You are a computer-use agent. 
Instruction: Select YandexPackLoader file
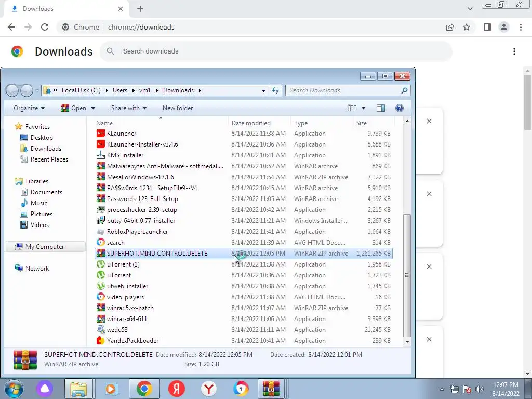coord(132,341)
